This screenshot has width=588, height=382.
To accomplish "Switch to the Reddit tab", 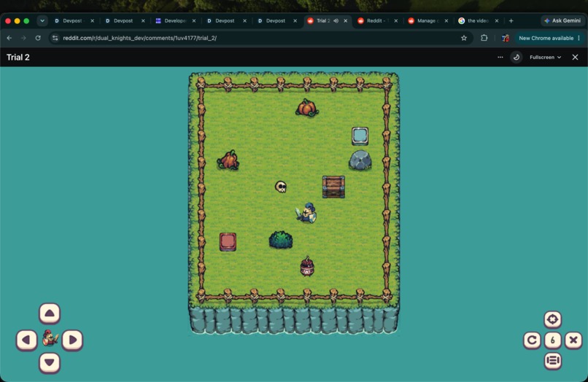I will 377,21.
